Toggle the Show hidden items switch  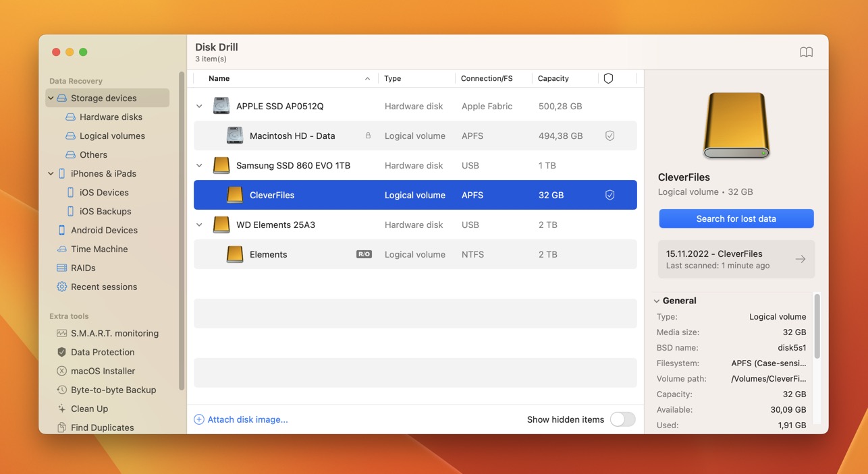622,419
